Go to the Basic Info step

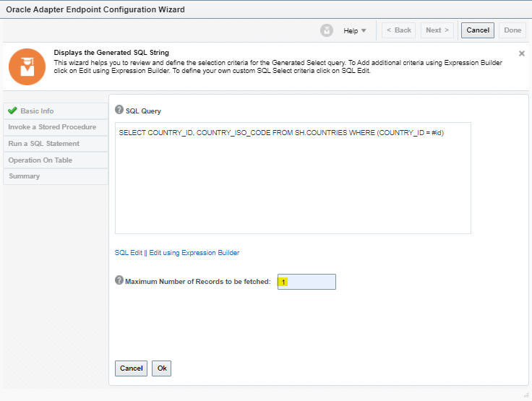pyautogui.click(x=37, y=111)
